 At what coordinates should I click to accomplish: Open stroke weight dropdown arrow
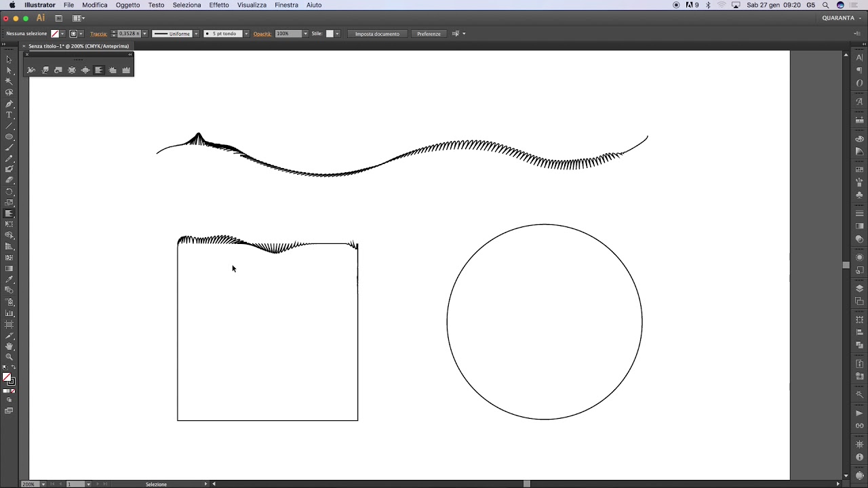click(144, 33)
